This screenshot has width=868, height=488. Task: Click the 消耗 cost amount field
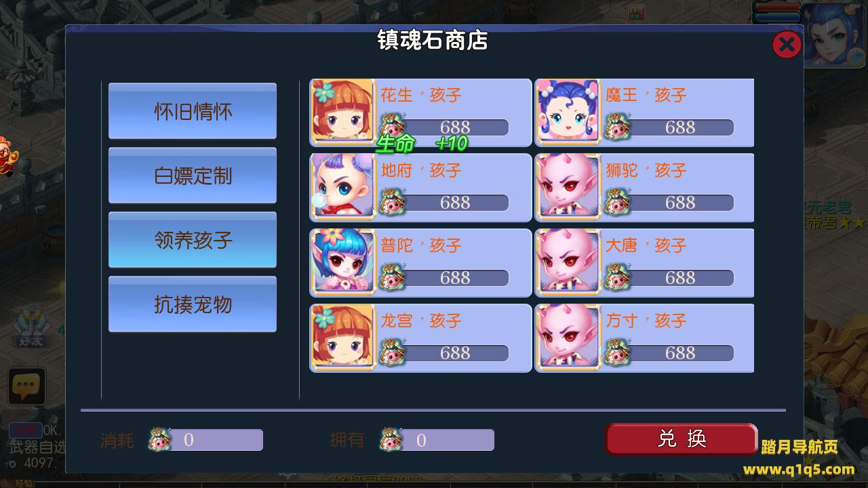point(216,440)
